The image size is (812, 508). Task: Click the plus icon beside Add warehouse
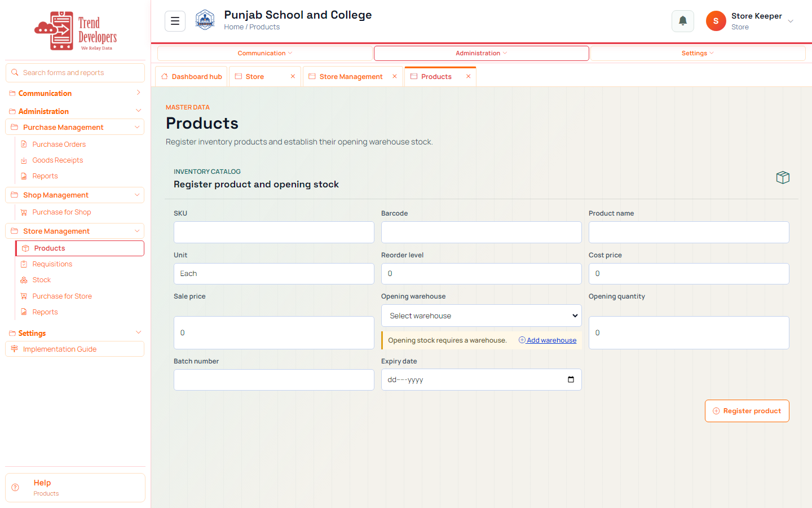[x=522, y=340]
